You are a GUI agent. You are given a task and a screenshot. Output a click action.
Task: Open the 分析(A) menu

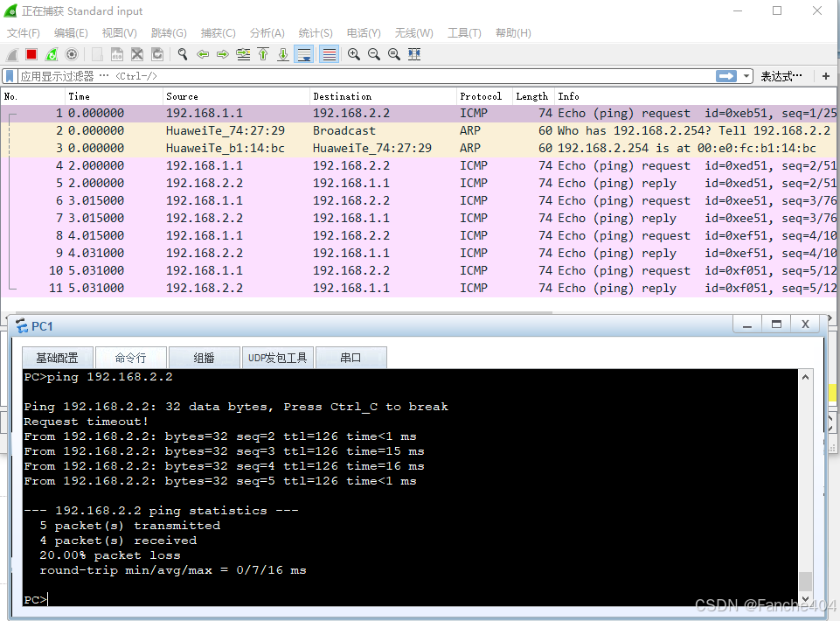point(267,33)
